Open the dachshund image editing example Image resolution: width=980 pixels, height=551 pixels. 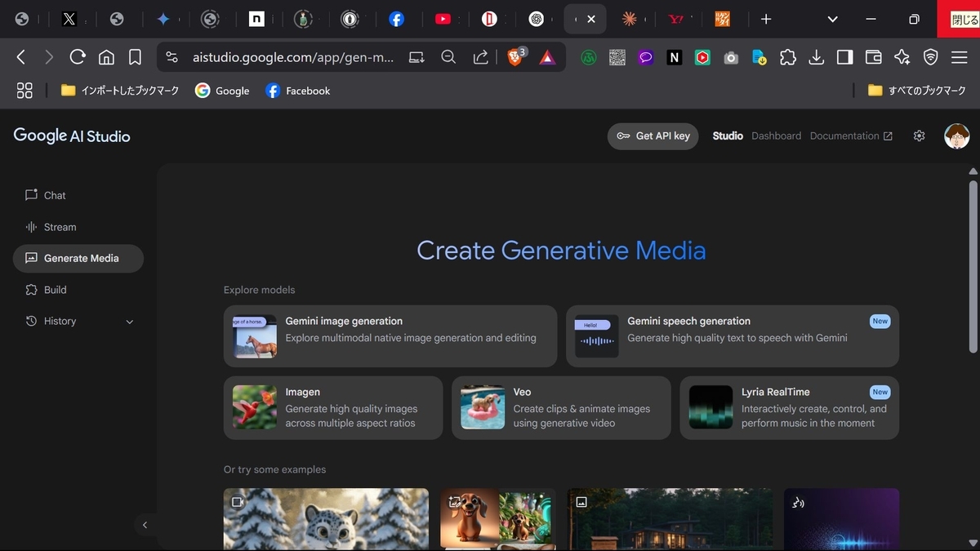point(498,519)
